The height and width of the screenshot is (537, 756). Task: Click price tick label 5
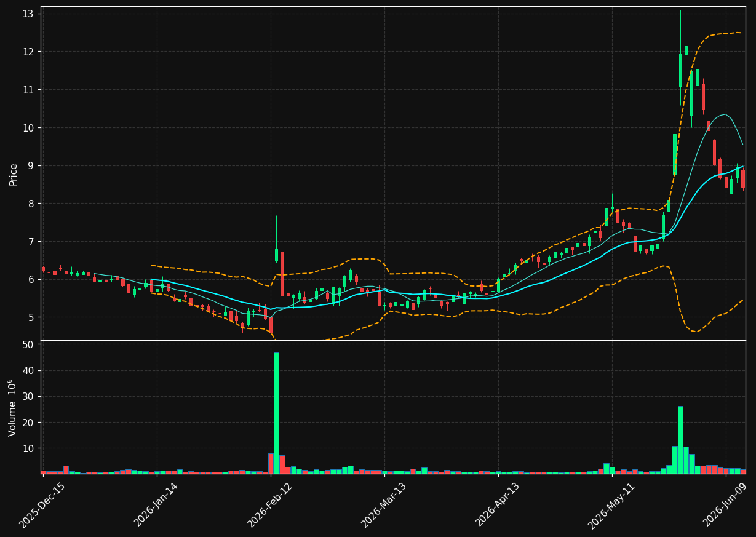point(31,317)
